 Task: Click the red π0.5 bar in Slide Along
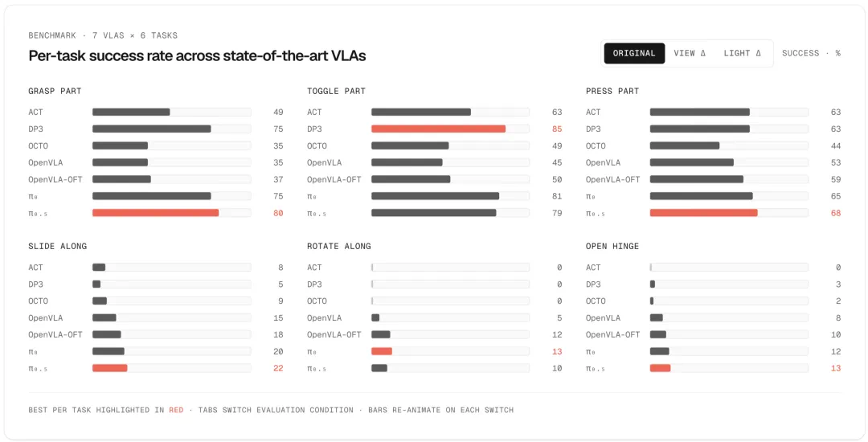[109, 368]
